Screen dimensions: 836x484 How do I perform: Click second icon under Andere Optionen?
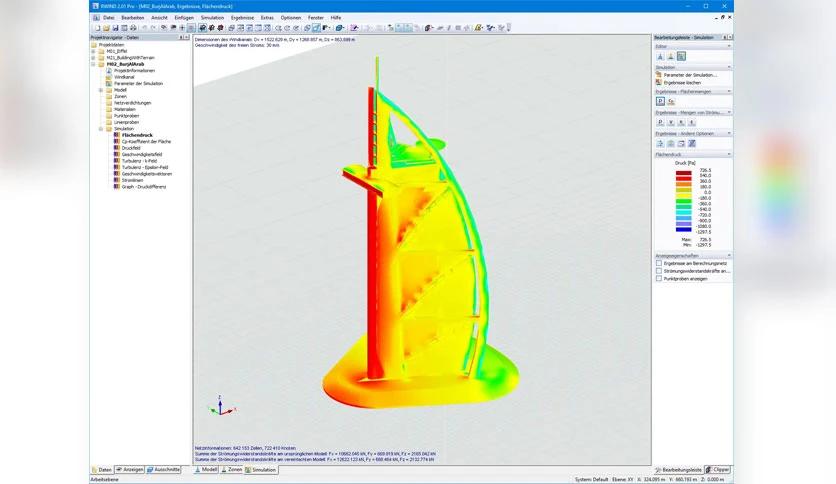(x=671, y=143)
